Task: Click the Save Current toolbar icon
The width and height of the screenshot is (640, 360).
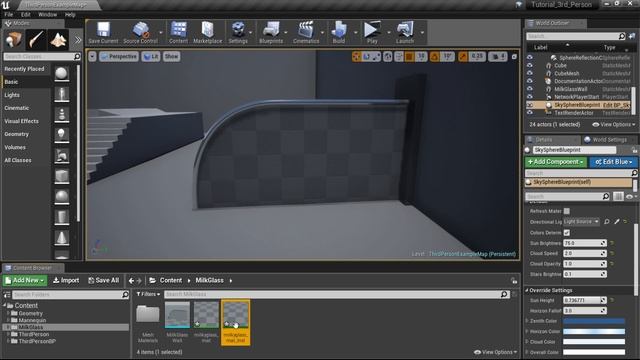Action: point(103,32)
